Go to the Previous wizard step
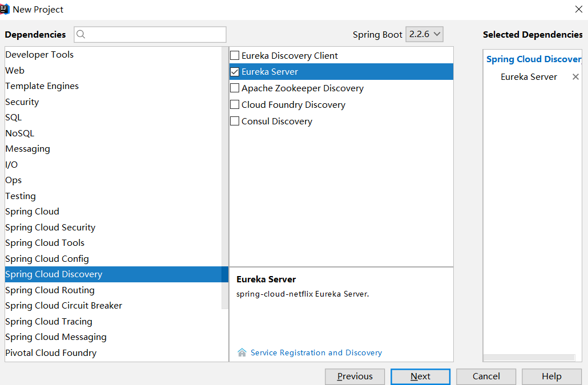The width and height of the screenshot is (588, 385). (355, 376)
